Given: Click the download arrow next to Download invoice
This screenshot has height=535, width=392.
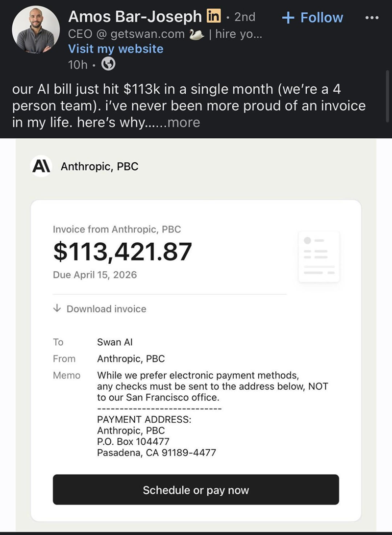Looking at the screenshot, I should (58, 309).
